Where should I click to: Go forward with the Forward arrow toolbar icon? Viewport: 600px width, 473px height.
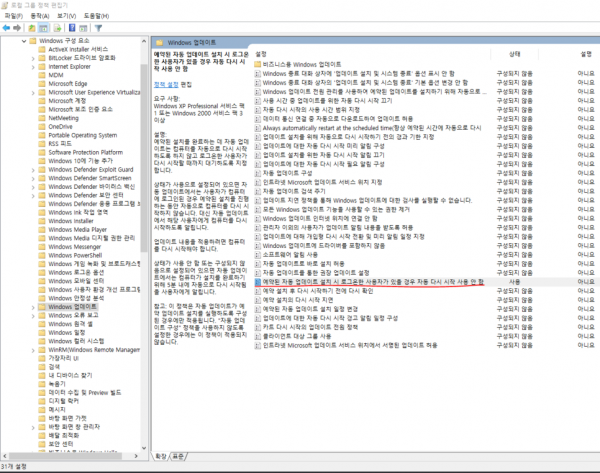coord(17,28)
